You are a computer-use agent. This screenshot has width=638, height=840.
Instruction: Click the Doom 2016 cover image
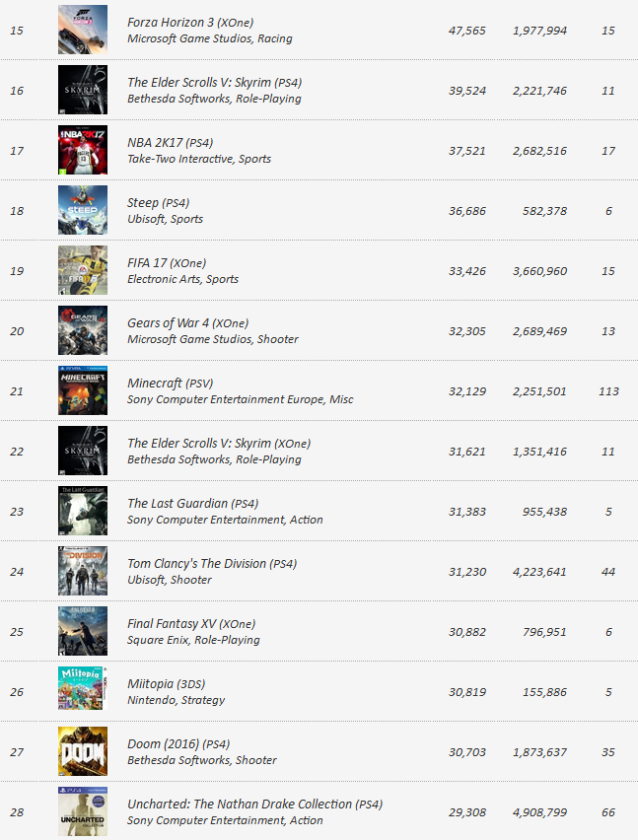[83, 751]
